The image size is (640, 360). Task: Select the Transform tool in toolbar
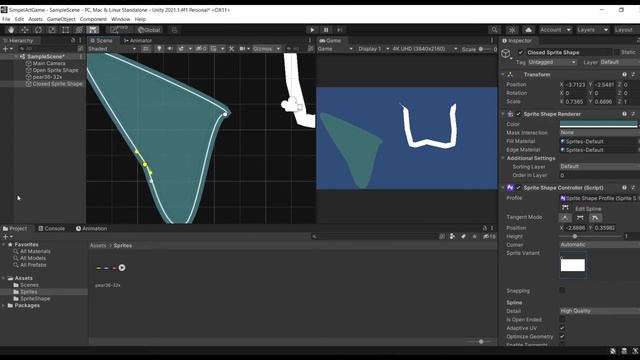tap(79, 30)
